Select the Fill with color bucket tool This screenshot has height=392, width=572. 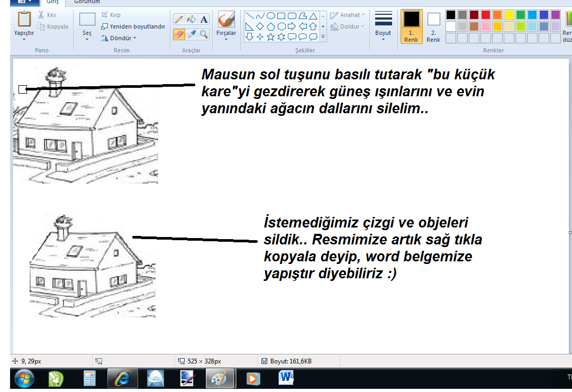[192, 20]
